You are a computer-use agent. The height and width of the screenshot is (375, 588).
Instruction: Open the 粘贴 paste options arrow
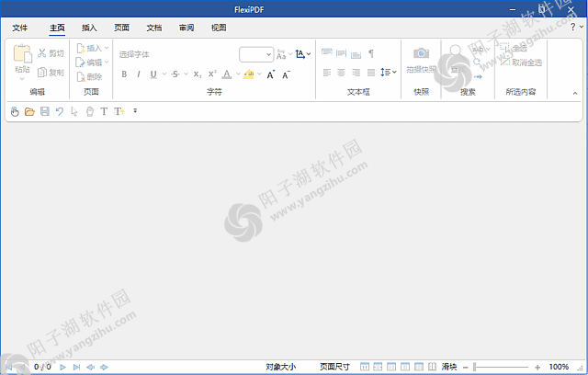(22, 78)
